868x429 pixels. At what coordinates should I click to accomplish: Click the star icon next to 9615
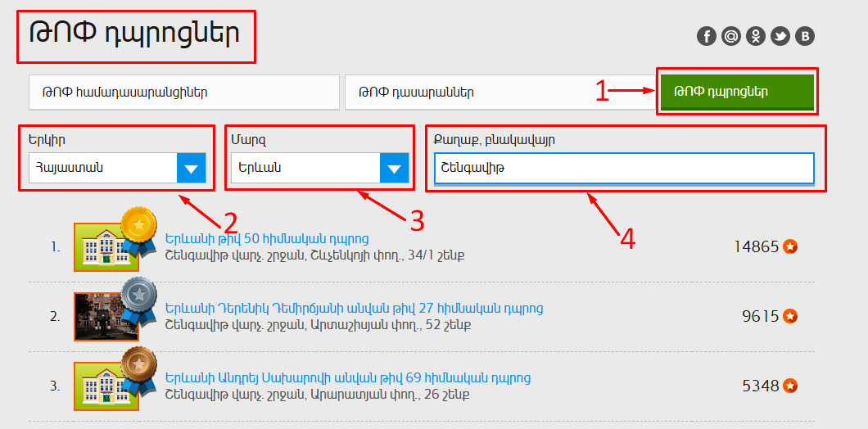(x=790, y=317)
